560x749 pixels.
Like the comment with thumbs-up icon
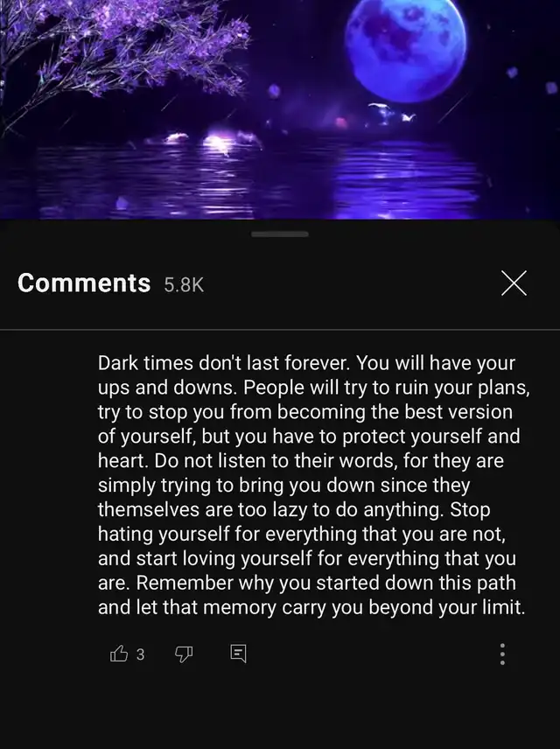(x=119, y=654)
